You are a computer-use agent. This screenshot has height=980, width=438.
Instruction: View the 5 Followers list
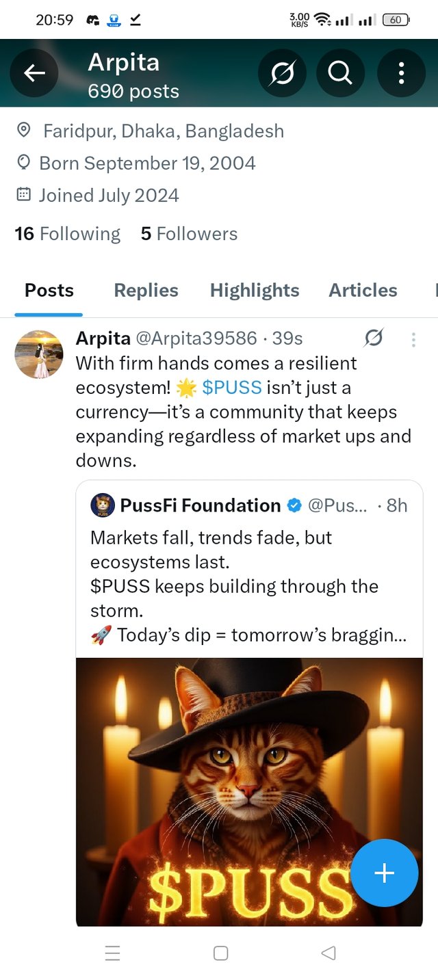[x=189, y=234]
